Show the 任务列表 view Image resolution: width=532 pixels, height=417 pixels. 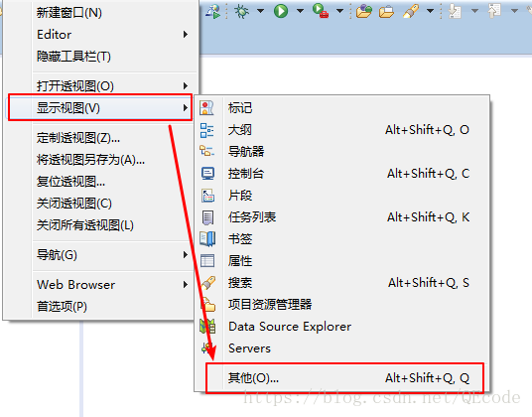(342, 216)
